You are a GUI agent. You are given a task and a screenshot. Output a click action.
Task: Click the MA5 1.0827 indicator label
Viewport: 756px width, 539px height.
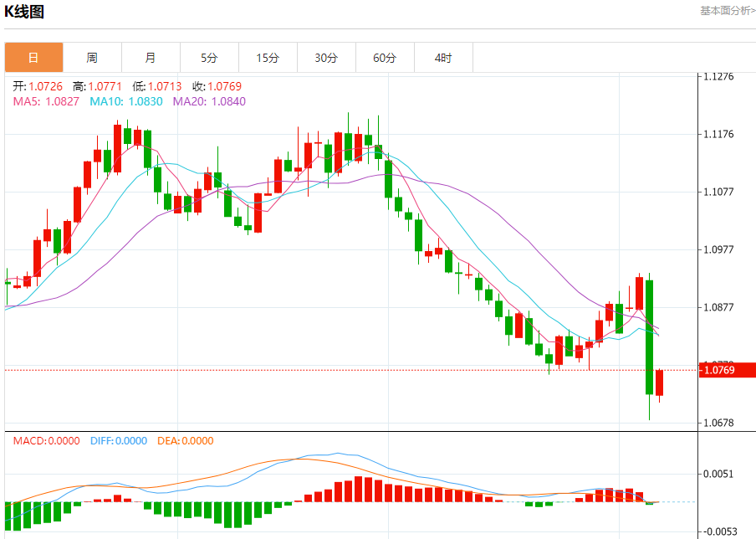click(46, 101)
